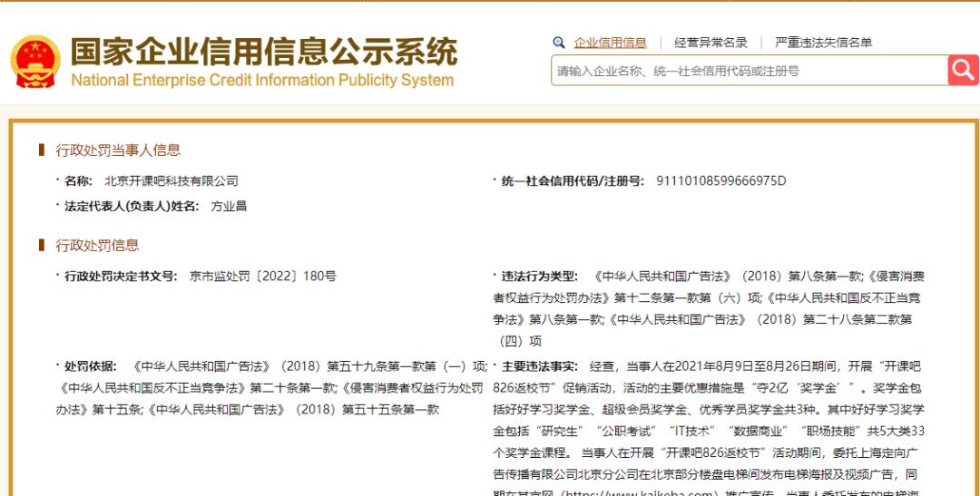Focus the enterprise name search field
This screenshot has width=980, height=496.
pyautogui.click(x=750, y=71)
